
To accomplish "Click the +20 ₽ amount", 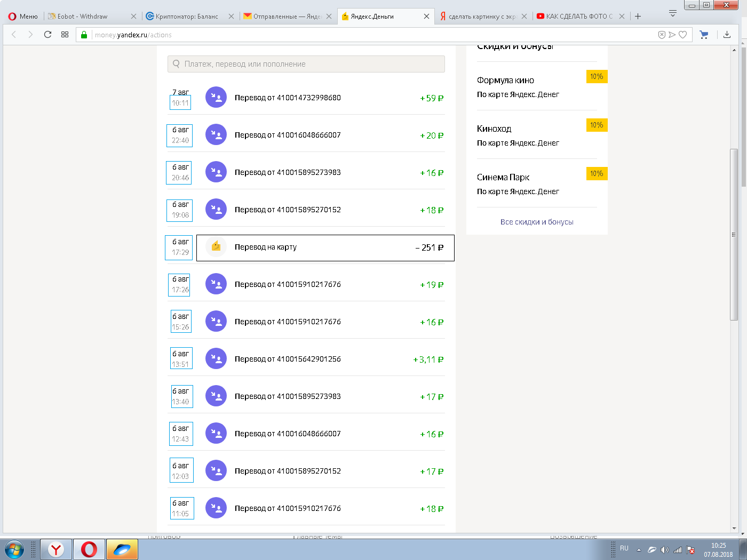I will pyautogui.click(x=432, y=135).
